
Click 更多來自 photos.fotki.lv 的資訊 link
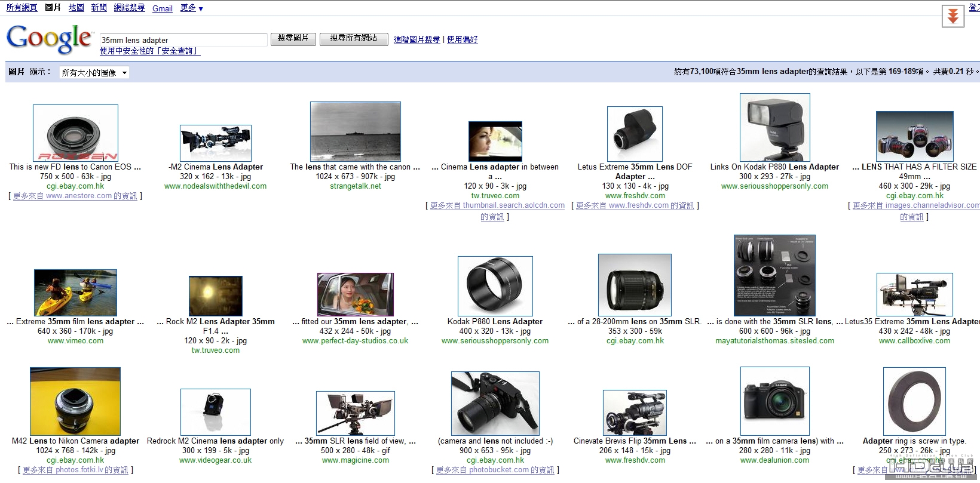[75, 470]
